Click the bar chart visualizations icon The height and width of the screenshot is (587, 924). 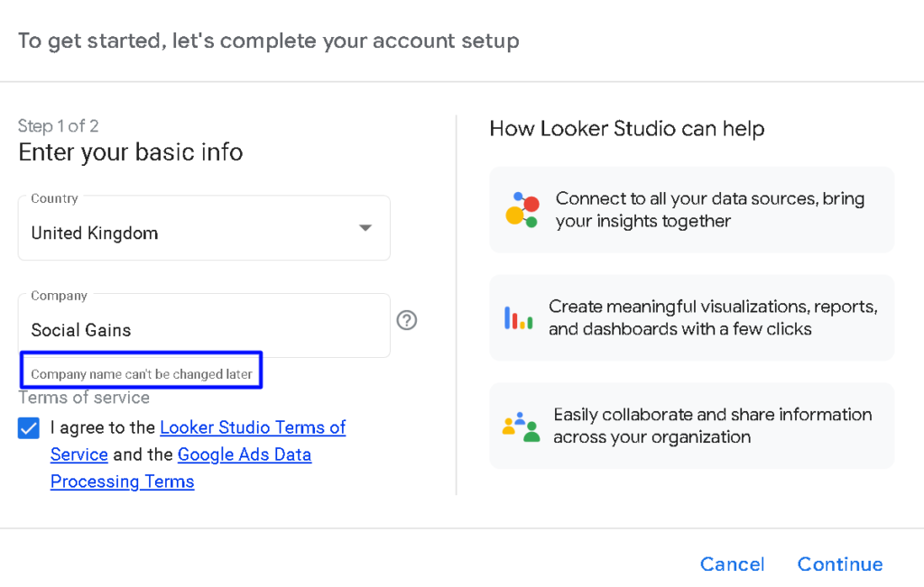coord(519,318)
